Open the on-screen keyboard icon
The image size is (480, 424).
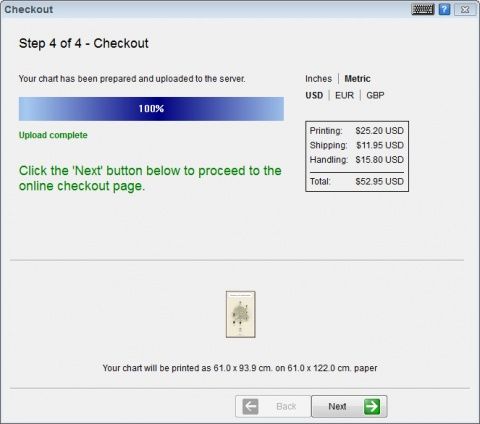pyautogui.click(x=423, y=9)
